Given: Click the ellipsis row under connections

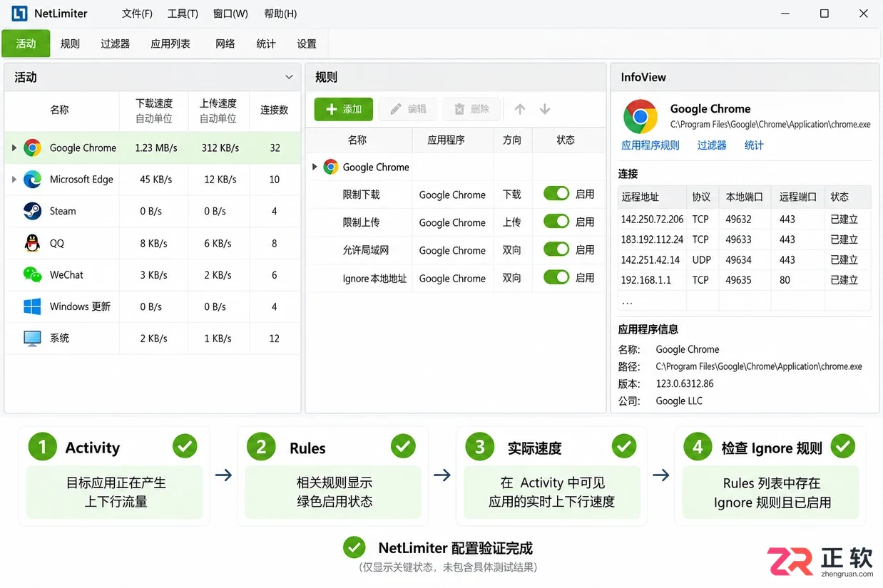Looking at the screenshot, I should (628, 301).
